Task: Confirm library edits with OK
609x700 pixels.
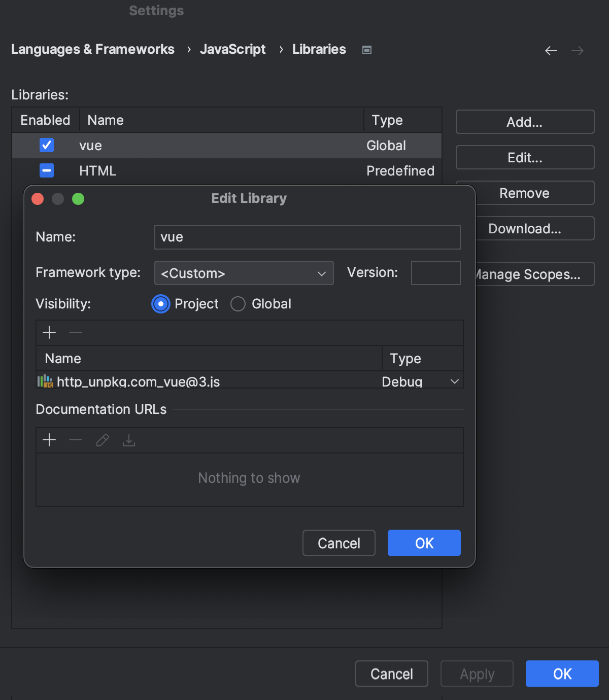Action: click(424, 543)
